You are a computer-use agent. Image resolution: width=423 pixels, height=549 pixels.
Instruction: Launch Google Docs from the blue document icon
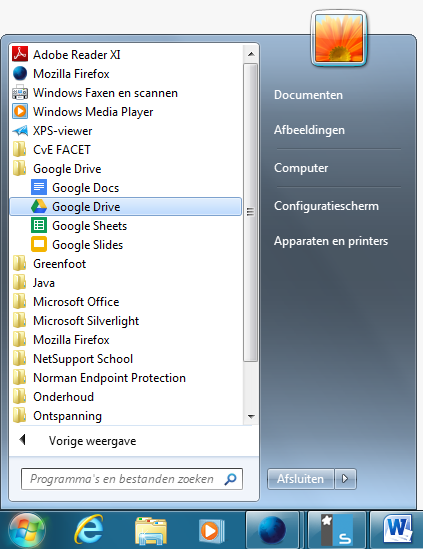point(39,187)
